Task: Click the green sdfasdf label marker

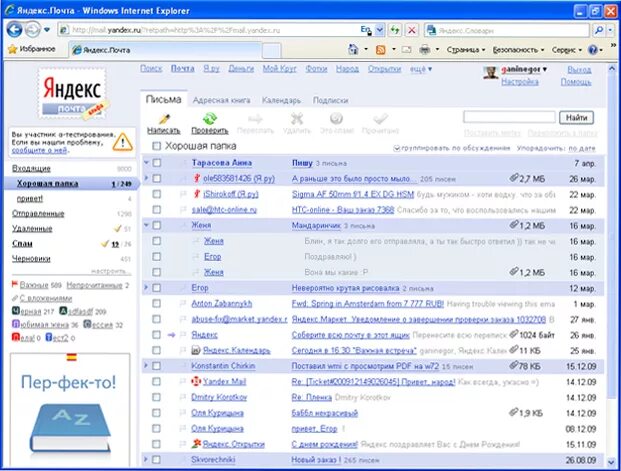Action: [x=63, y=311]
